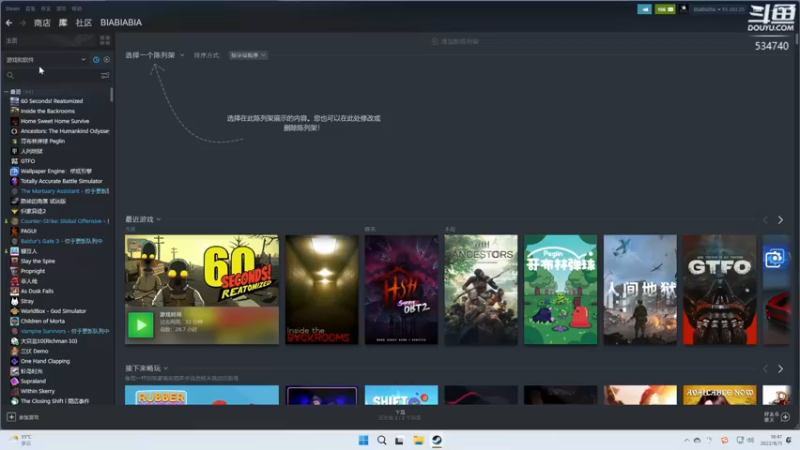Viewport: 800px width, 450px height.
Task: Switch library to grid collections view
Action: (105, 40)
